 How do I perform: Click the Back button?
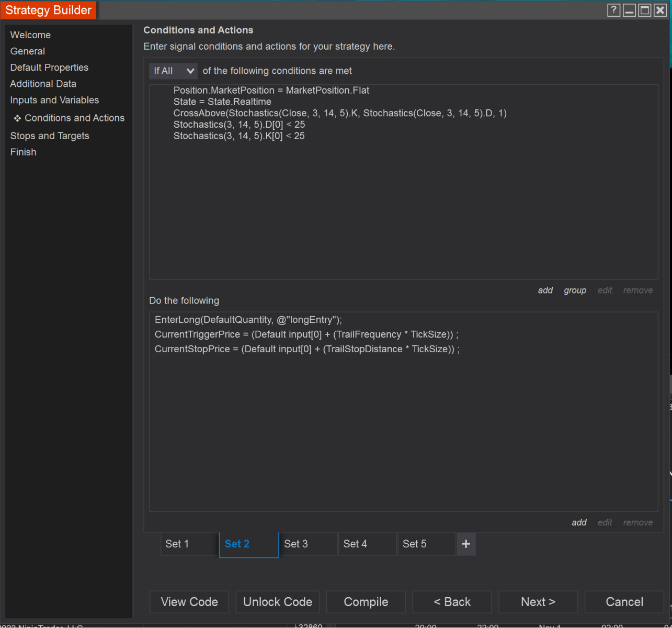point(452,602)
